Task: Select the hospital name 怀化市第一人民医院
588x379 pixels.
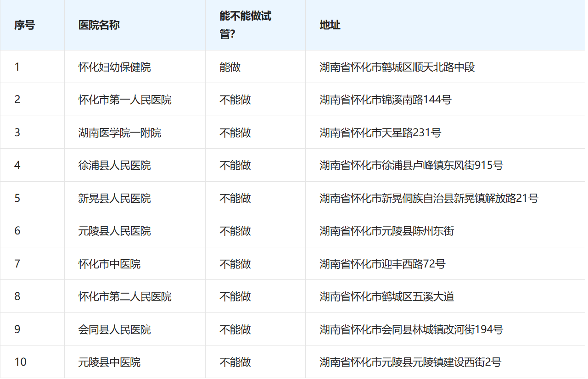Action: click(x=125, y=100)
